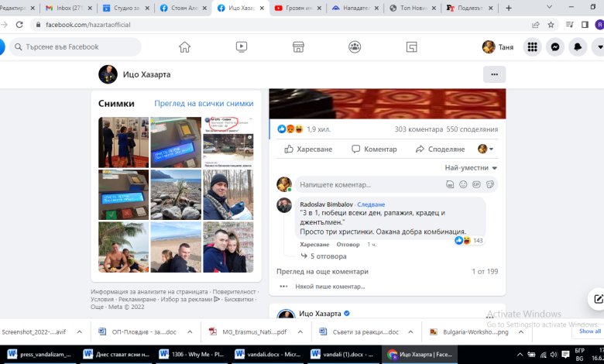Image resolution: width=604 pixels, height=364 pixels.
Task: Expand the comment-as profile selector dropdown
Action: tap(486, 149)
